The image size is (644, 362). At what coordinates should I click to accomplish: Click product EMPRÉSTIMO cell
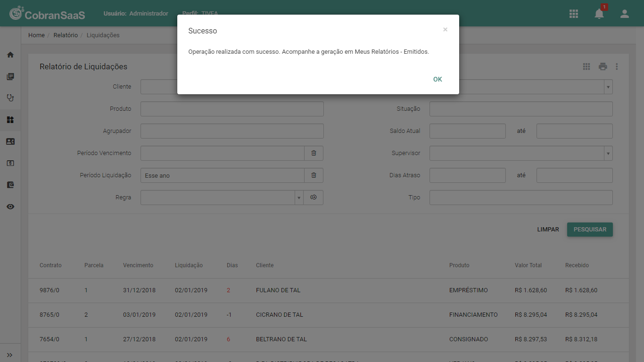point(469,290)
